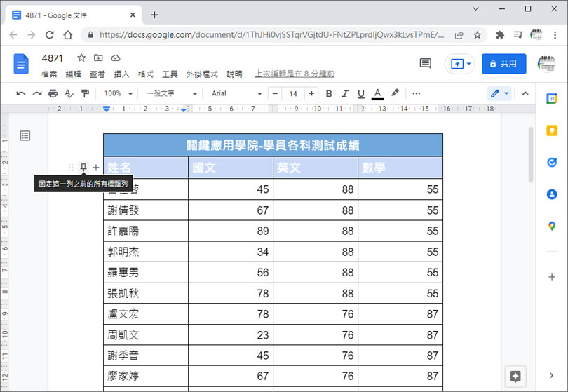Image resolution: width=568 pixels, height=392 pixels.
Task: Pin header rows with the pin button
Action: tap(83, 168)
